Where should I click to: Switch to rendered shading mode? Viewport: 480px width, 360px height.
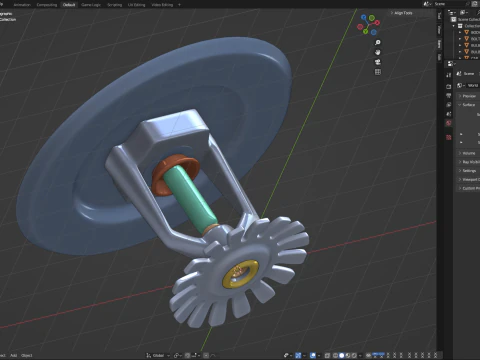tap(354, 355)
